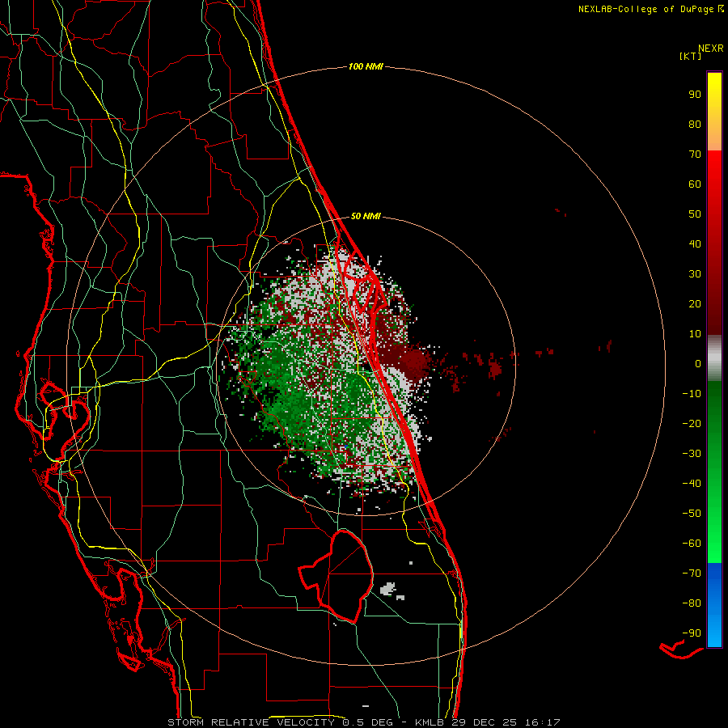
Task: Click the positive 90 knot scale label
Action: pyautogui.click(x=695, y=95)
